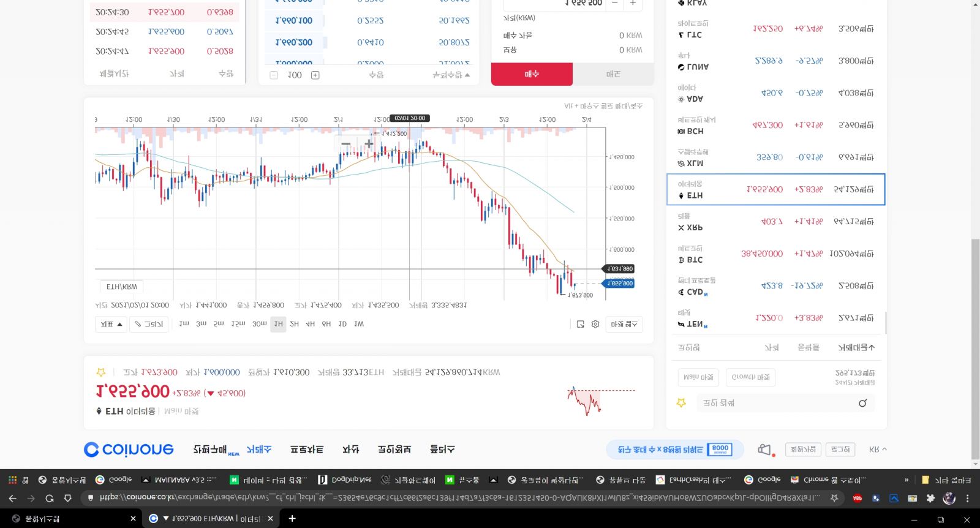
Task: Toggle favorites star filter next to coin search
Action: coord(680,403)
